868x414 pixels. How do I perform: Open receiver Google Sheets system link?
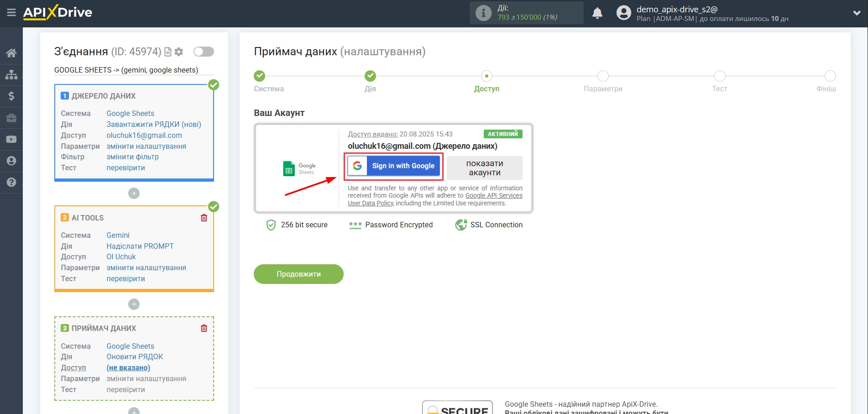130,346
